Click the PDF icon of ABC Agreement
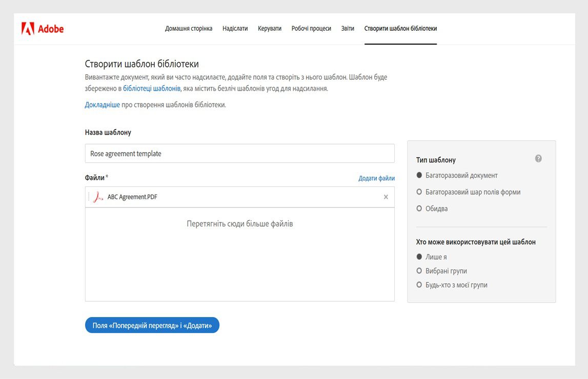Screen dimensions: 588x379 pyautogui.click(x=98, y=197)
